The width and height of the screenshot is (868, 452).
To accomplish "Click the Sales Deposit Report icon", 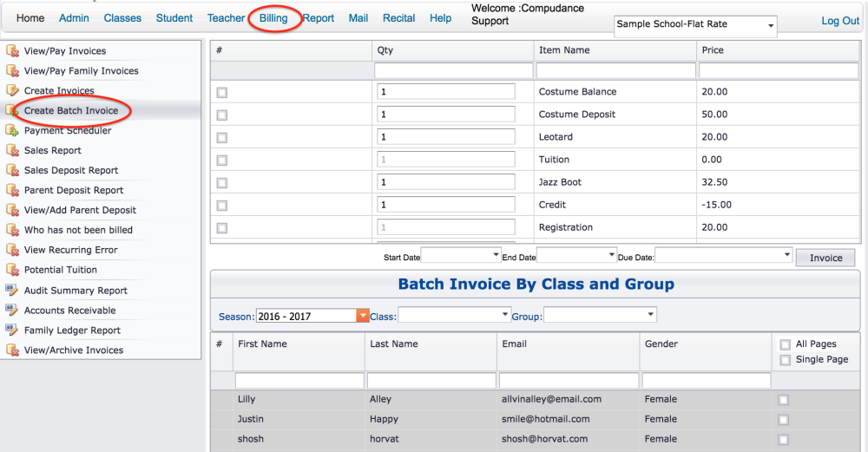I will tap(12, 170).
